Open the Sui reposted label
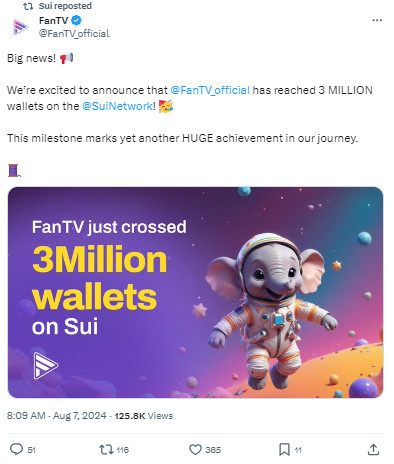The image size is (394, 464). click(65, 6)
